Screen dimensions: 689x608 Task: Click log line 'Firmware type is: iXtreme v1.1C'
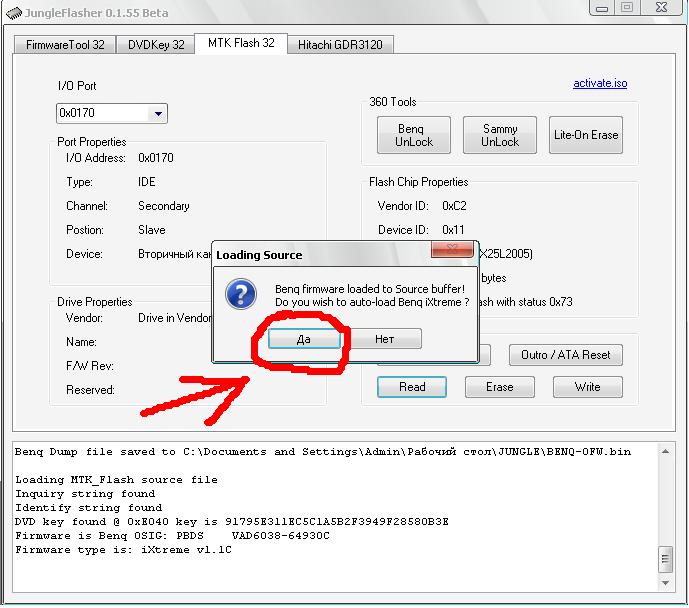pos(123,550)
